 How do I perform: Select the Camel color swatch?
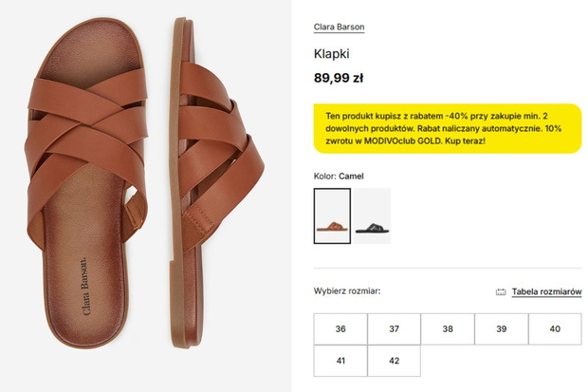pos(332,215)
